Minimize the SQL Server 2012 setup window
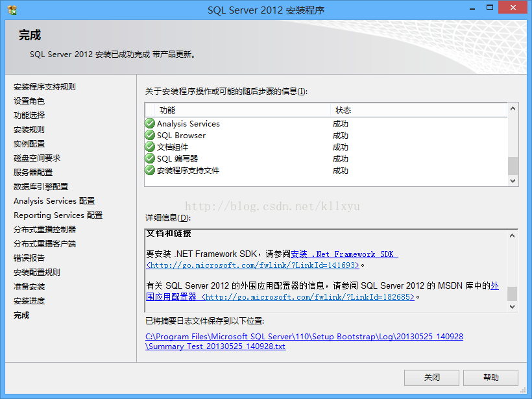 (x=472, y=8)
